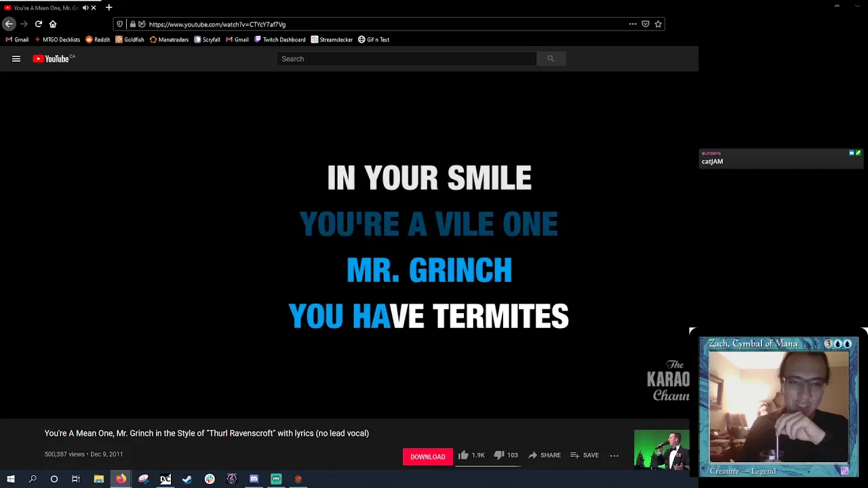
Task: Click the browser forward arrow
Action: tap(24, 24)
